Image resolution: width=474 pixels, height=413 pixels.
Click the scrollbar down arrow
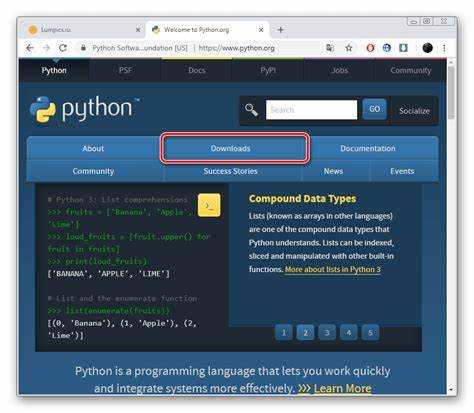451,389
